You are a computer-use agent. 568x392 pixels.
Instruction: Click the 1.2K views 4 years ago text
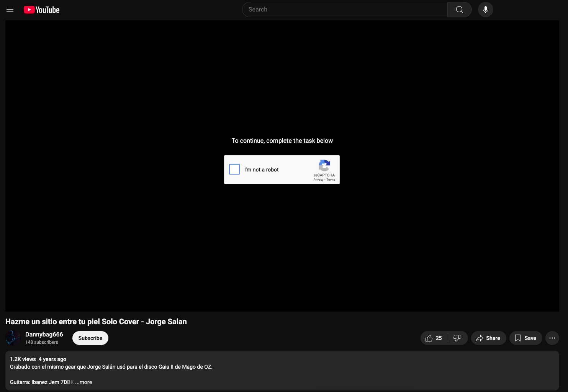pyautogui.click(x=38, y=359)
